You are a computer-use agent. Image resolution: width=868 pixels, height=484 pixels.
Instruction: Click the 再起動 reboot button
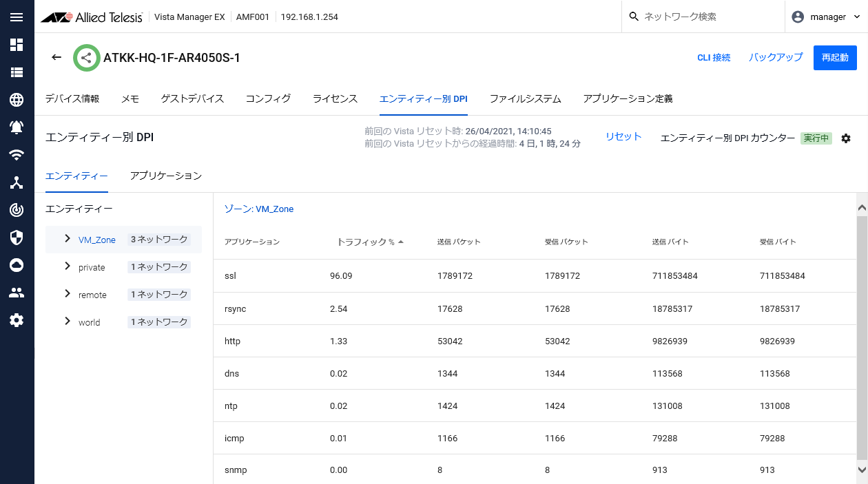[834, 58]
